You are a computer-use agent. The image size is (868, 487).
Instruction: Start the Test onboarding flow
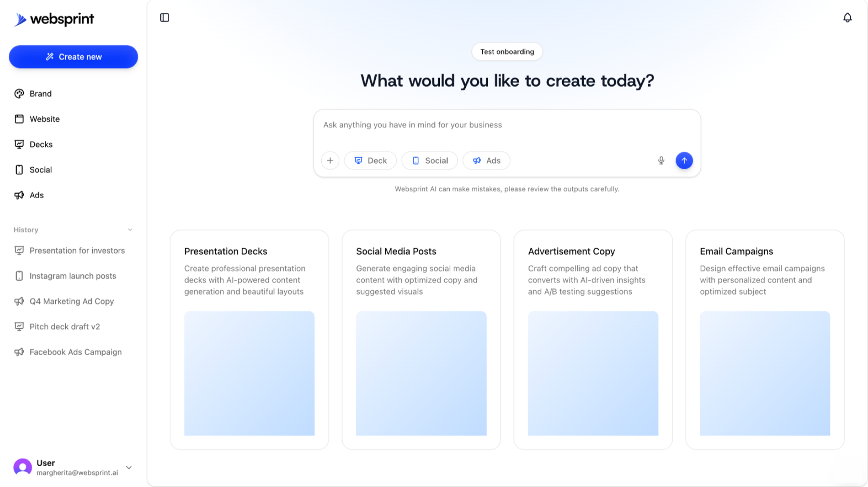pyautogui.click(x=507, y=51)
